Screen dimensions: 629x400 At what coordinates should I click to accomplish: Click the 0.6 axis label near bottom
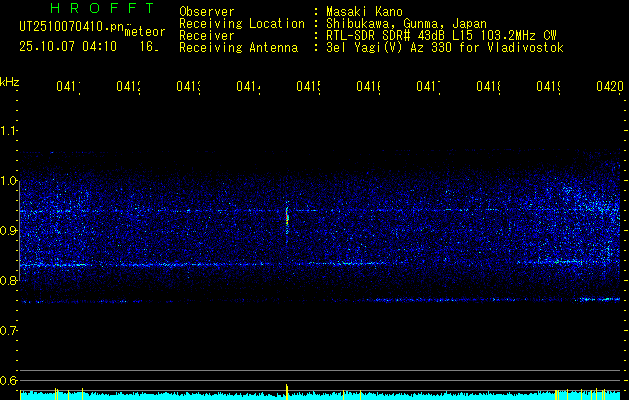tap(9, 381)
